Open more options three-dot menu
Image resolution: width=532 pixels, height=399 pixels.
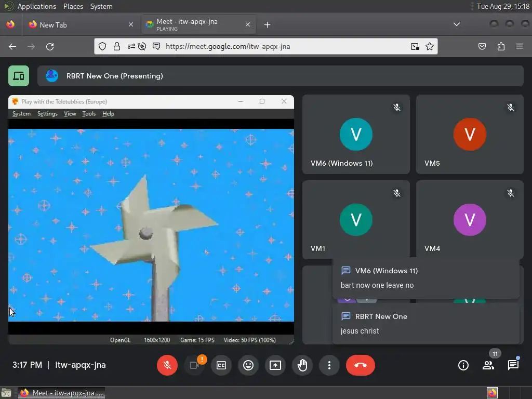(329, 365)
